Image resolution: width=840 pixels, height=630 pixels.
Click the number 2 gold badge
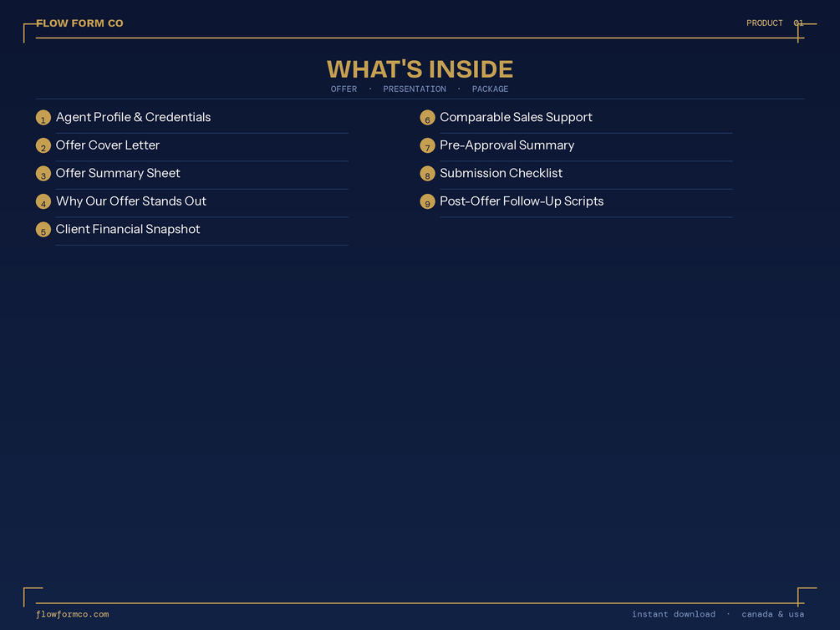(43, 145)
